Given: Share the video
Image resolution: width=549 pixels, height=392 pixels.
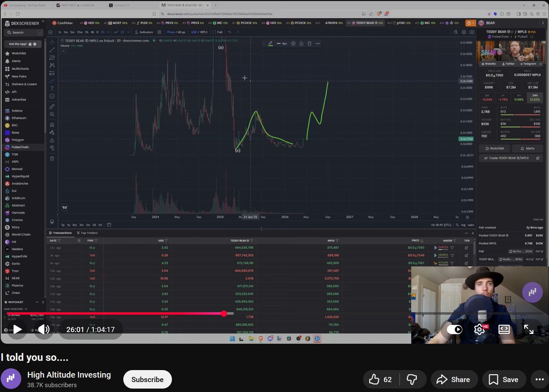Looking at the screenshot, I should coord(454,380).
